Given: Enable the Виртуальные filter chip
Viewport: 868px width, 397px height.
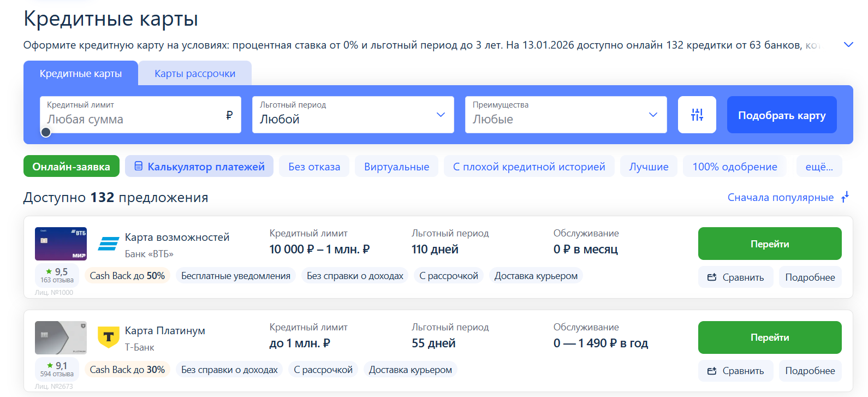Looking at the screenshot, I should 396,167.
